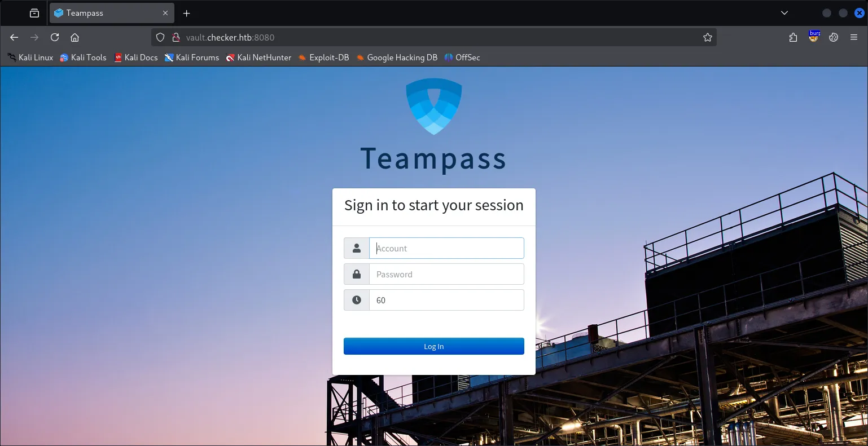The width and height of the screenshot is (868, 446).
Task: Select the session duration field showing 60
Action: click(x=446, y=300)
